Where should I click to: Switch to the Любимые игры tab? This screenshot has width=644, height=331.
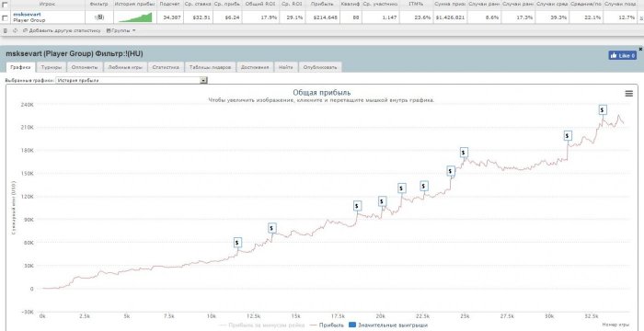pyautogui.click(x=125, y=67)
